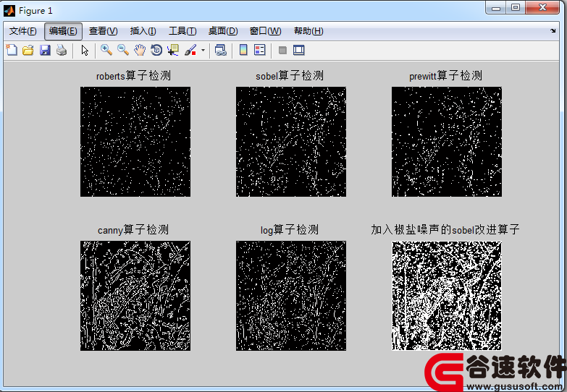Open the 插入(I) menu
This screenshot has height=392, width=567.
point(143,31)
